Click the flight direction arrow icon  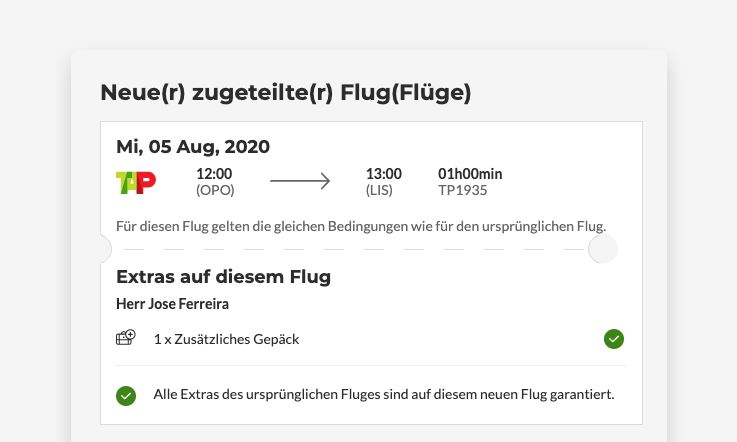(x=300, y=181)
